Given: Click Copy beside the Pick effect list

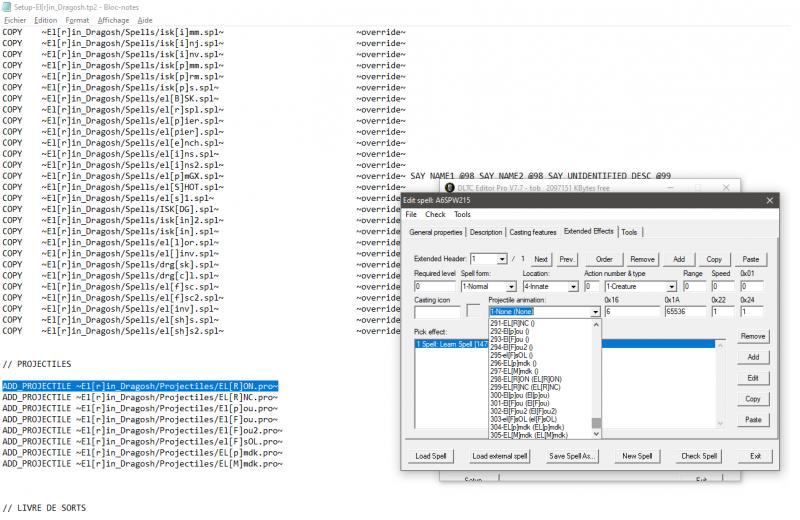Looking at the screenshot, I should tap(753, 399).
